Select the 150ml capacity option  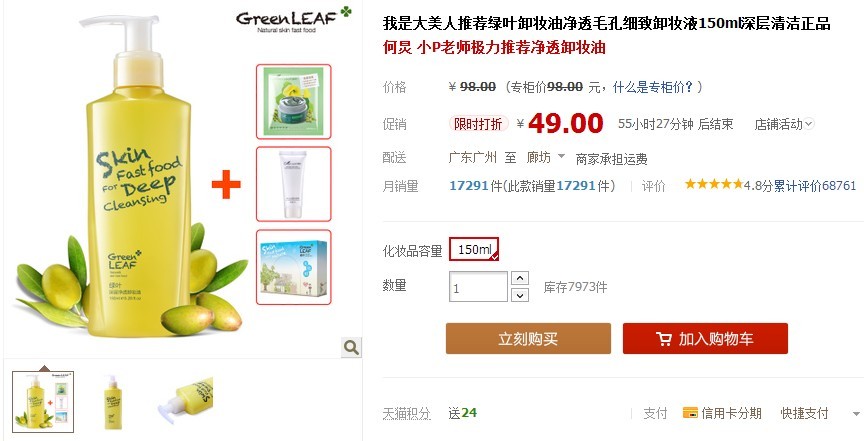point(474,249)
